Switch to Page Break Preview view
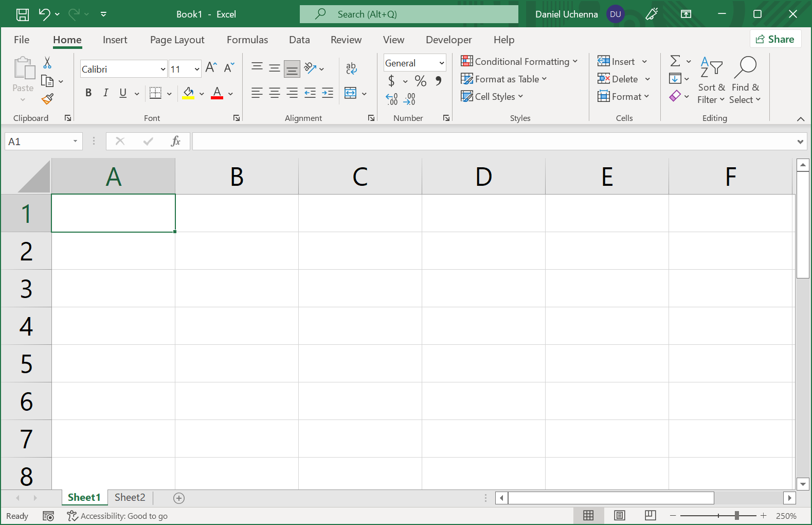 tap(650, 515)
